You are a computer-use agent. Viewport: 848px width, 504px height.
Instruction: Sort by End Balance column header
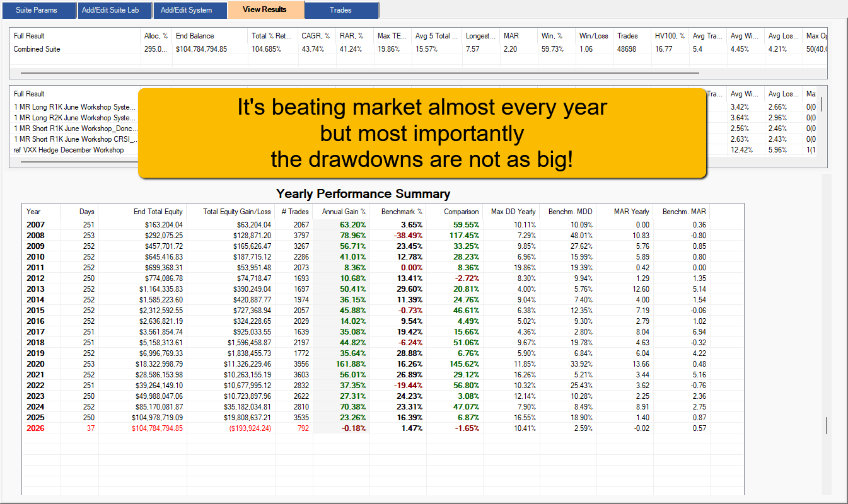[195, 36]
